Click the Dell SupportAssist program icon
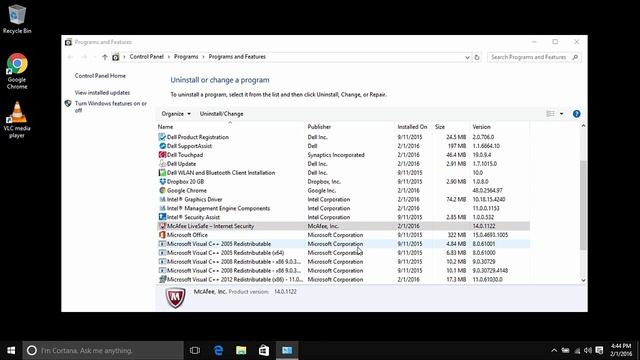 point(162,146)
